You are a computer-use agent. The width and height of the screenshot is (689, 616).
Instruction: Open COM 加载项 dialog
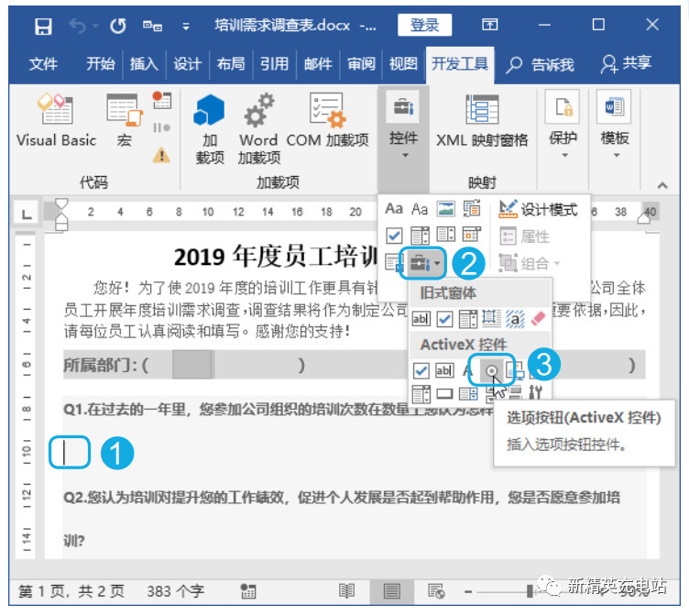point(327,120)
